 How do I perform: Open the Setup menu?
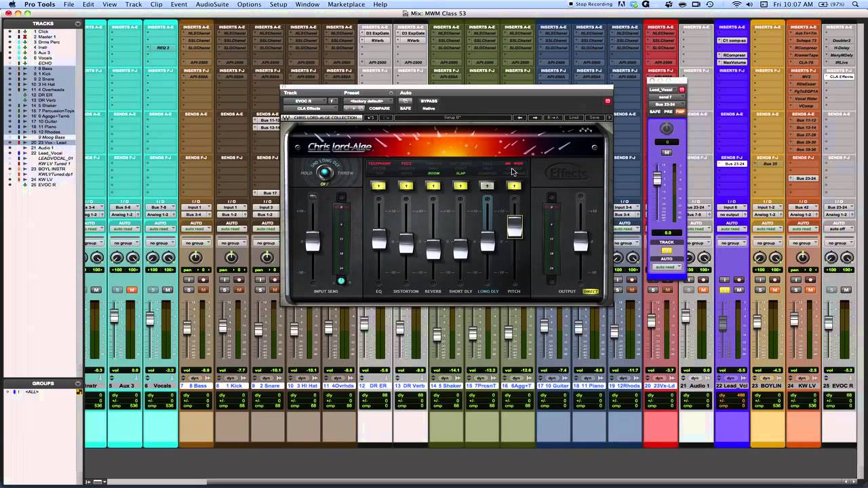tap(279, 4)
